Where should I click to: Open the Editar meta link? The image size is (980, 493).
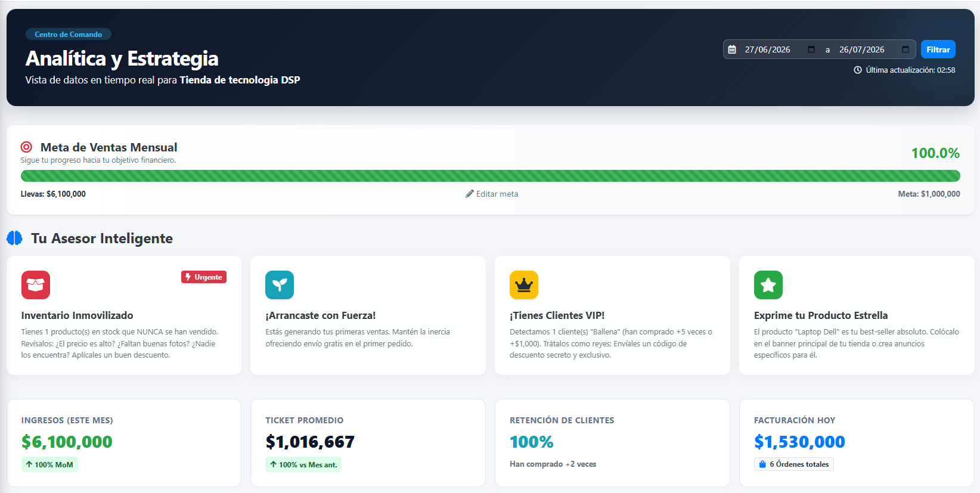[492, 194]
